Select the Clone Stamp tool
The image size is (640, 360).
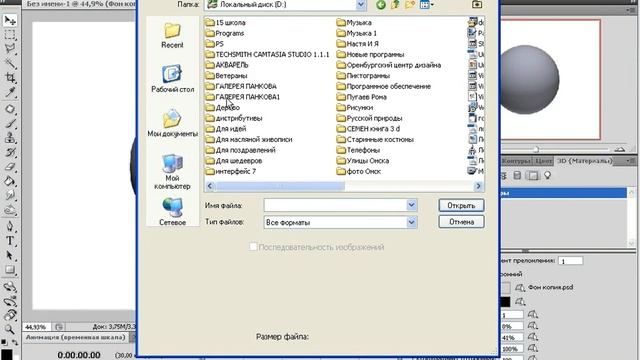10,138
